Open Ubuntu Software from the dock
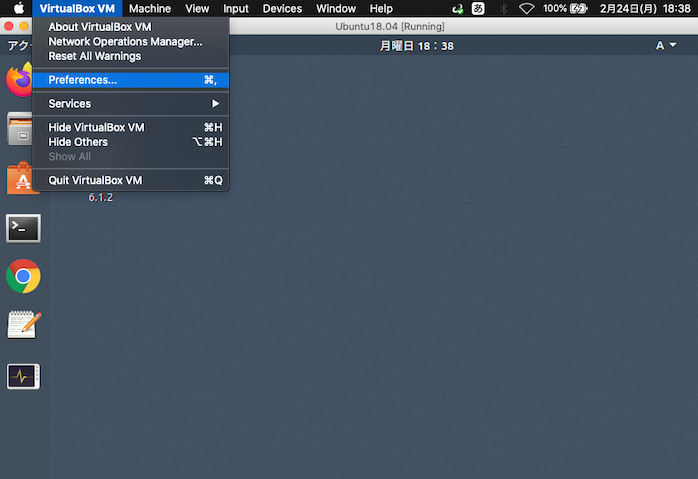 [x=20, y=178]
